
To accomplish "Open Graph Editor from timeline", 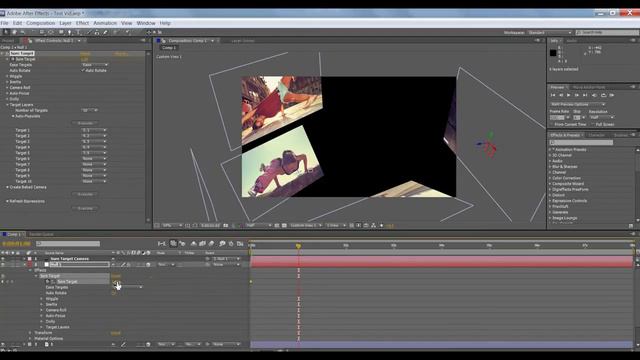I will click(240, 244).
